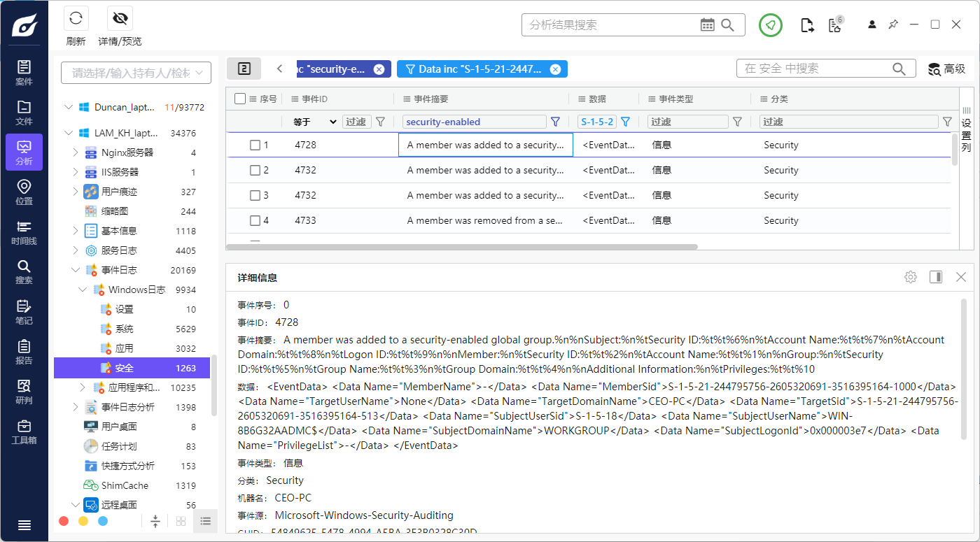Close the 详细信息 panel
The width and height of the screenshot is (980, 542).
tap(961, 277)
